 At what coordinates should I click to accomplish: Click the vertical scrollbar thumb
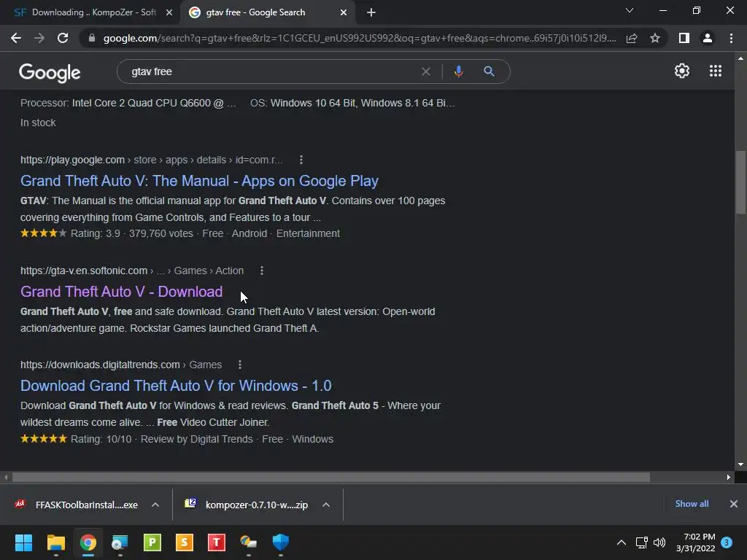click(740, 182)
